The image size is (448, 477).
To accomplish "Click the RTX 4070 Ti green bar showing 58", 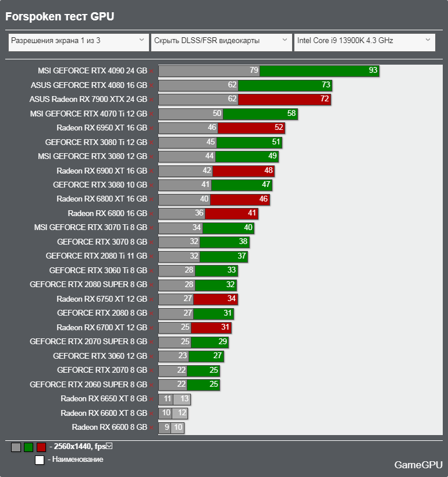I will point(260,114).
